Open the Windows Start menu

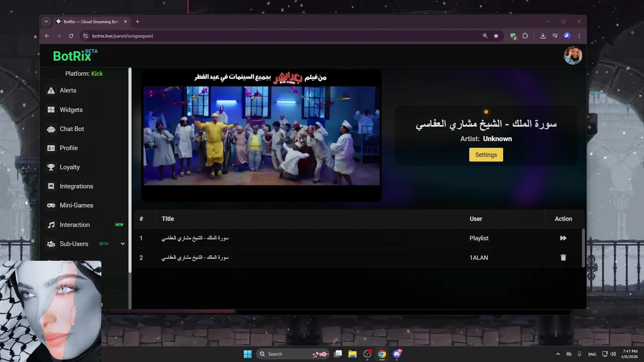coord(248,354)
